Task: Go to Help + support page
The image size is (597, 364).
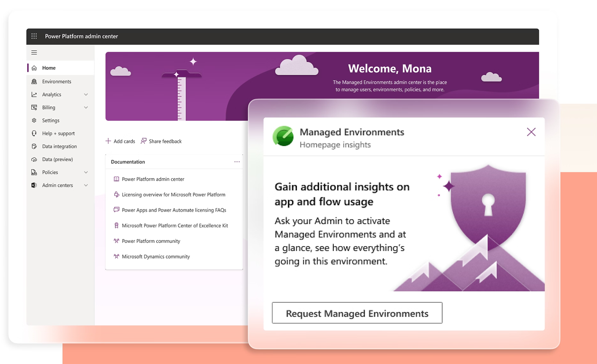Action: [x=61, y=133]
